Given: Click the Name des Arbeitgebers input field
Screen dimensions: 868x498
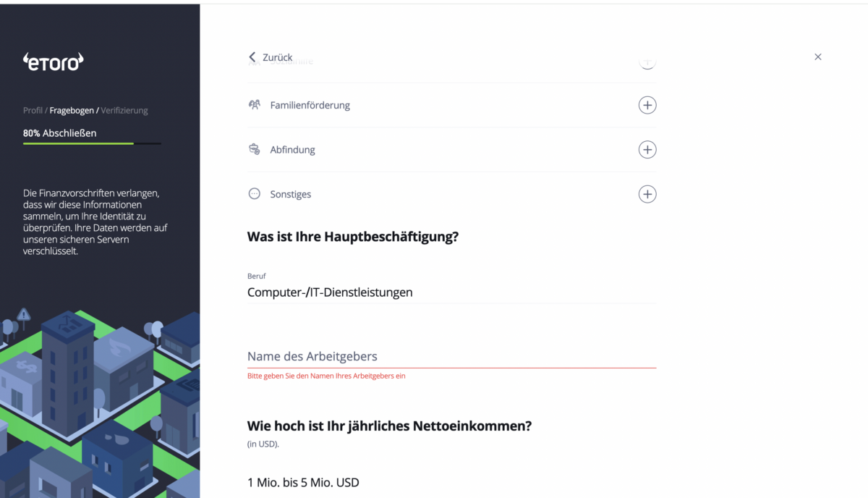Looking at the screenshot, I should [x=451, y=356].
